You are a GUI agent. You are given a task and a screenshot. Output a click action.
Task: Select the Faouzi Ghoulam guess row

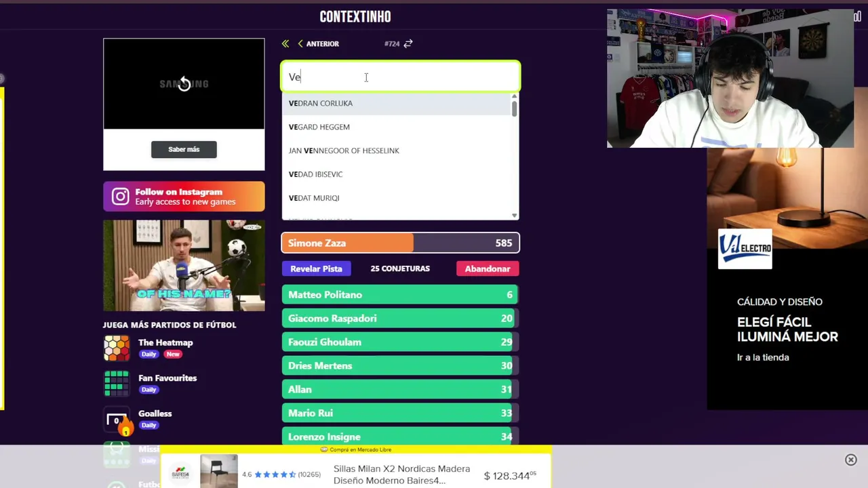pyautogui.click(x=401, y=342)
